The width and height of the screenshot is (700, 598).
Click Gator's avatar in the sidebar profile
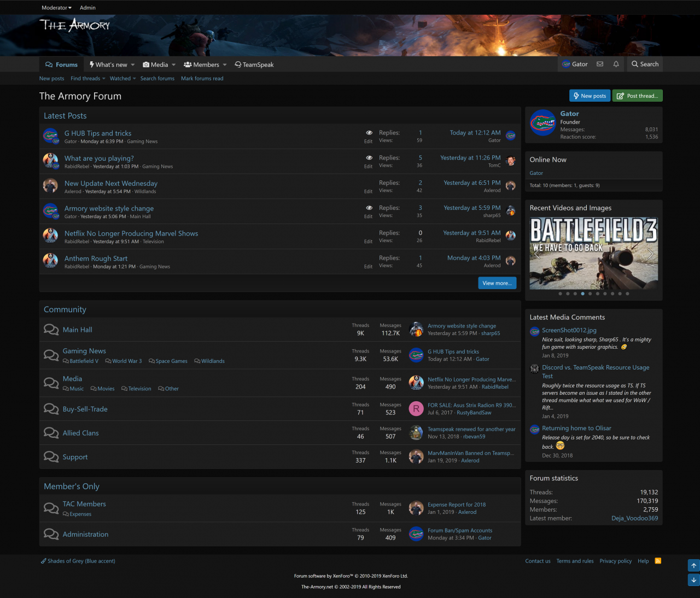coord(542,122)
